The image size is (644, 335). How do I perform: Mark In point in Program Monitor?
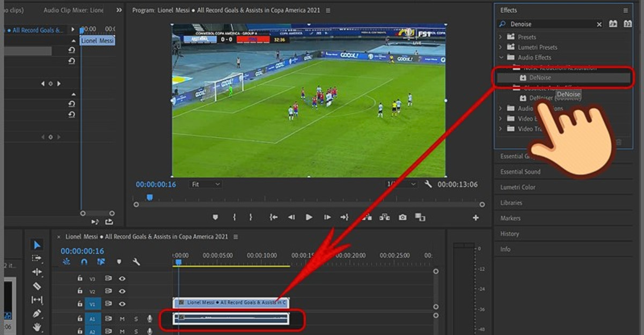click(235, 218)
